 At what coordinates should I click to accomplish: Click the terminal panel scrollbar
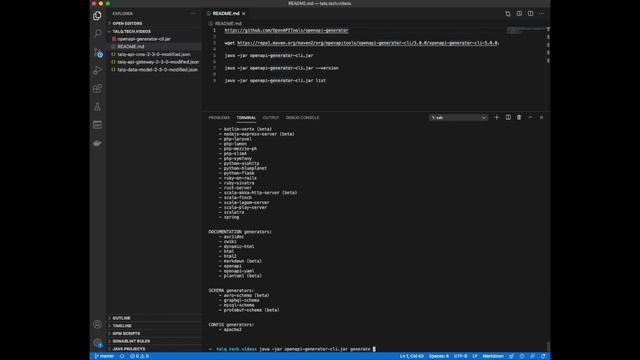coord(548,346)
